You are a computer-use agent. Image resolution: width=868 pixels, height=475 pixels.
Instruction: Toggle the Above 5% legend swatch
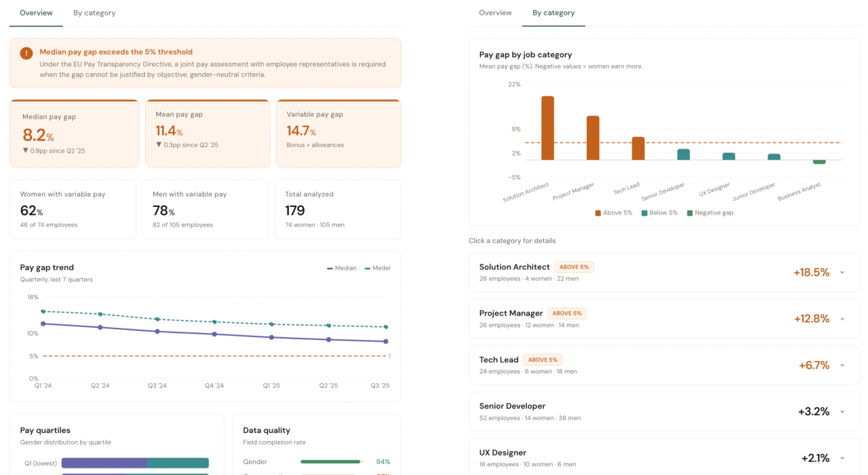coord(613,212)
